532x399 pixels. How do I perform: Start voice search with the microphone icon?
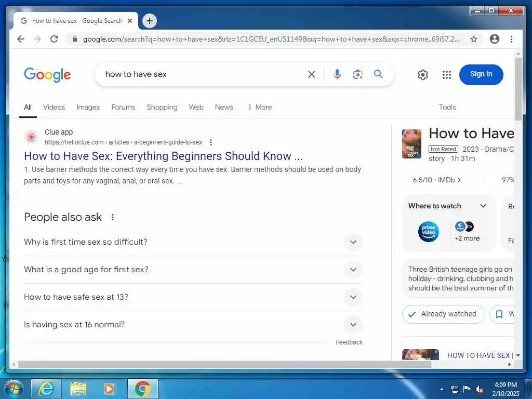pos(337,74)
